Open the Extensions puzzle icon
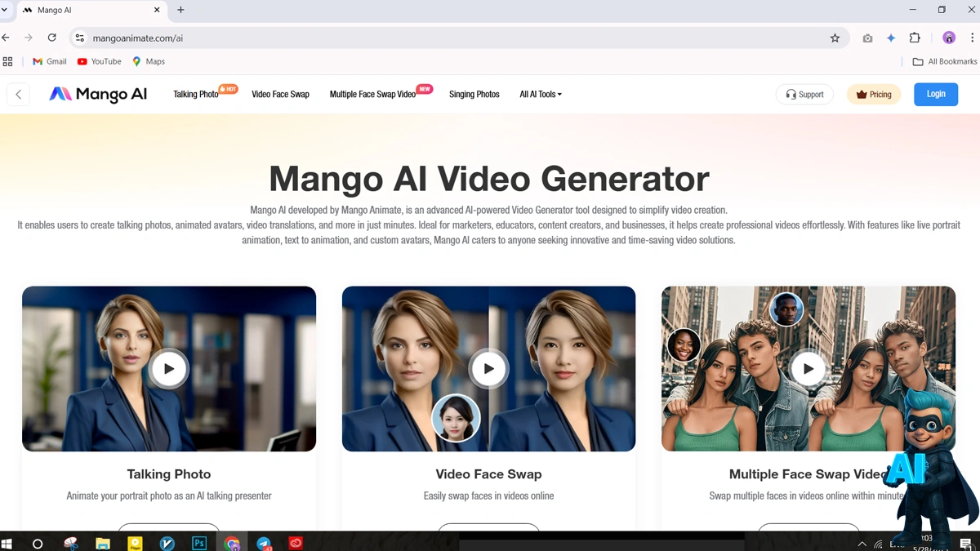Viewport: 980px width, 551px height. (915, 38)
